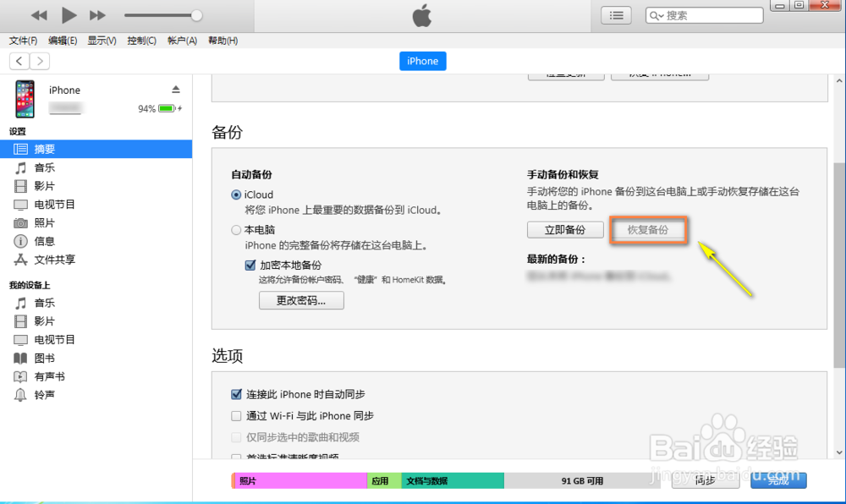Go forward with the right arrow
The height and width of the screenshot is (504, 846).
tap(40, 61)
